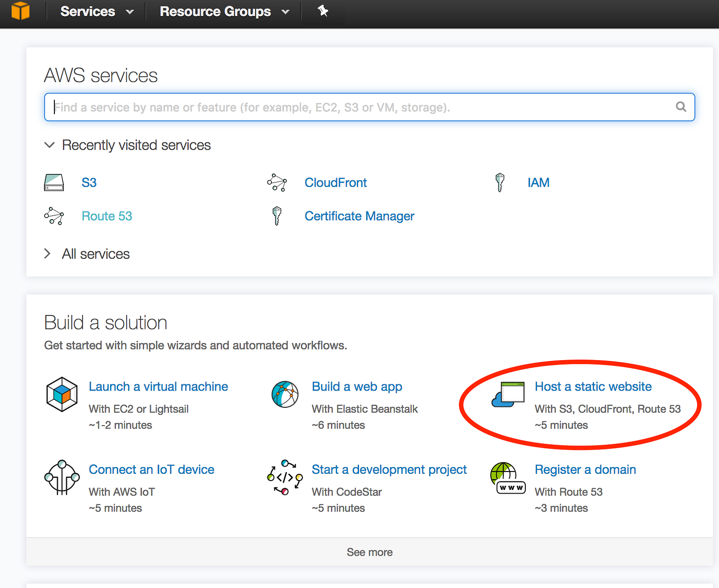
Task: Click the IAM key icon
Action: pyautogui.click(x=500, y=183)
